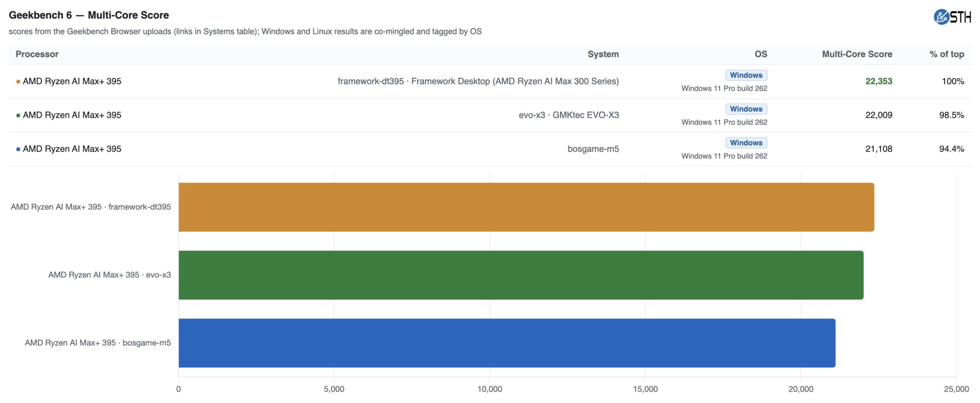Click the 100% value in the table

click(953, 81)
